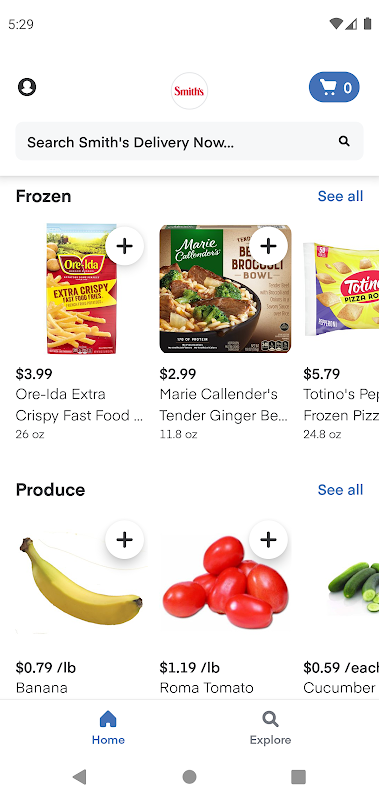
Task: Select the Home tab
Action: pyautogui.click(x=108, y=728)
